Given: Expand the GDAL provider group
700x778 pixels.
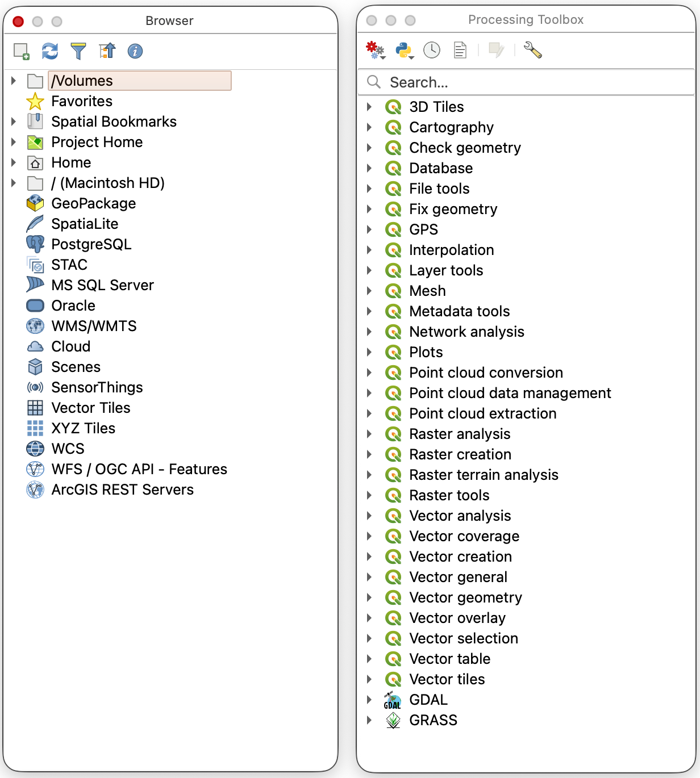Looking at the screenshot, I should (369, 700).
